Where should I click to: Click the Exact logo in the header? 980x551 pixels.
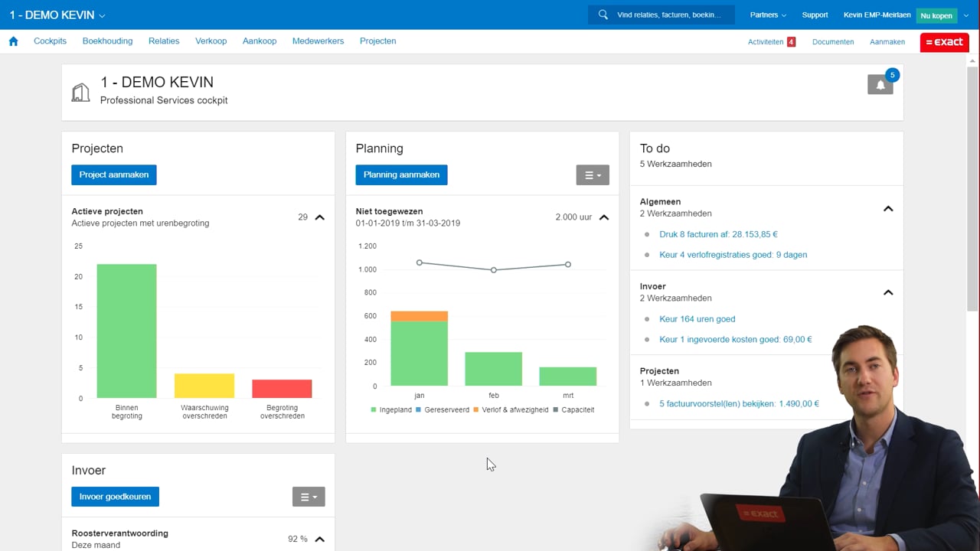tap(944, 42)
